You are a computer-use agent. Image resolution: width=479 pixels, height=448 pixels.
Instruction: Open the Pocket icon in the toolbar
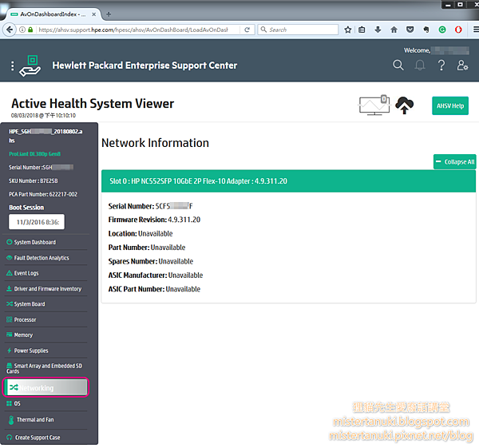(x=410, y=30)
